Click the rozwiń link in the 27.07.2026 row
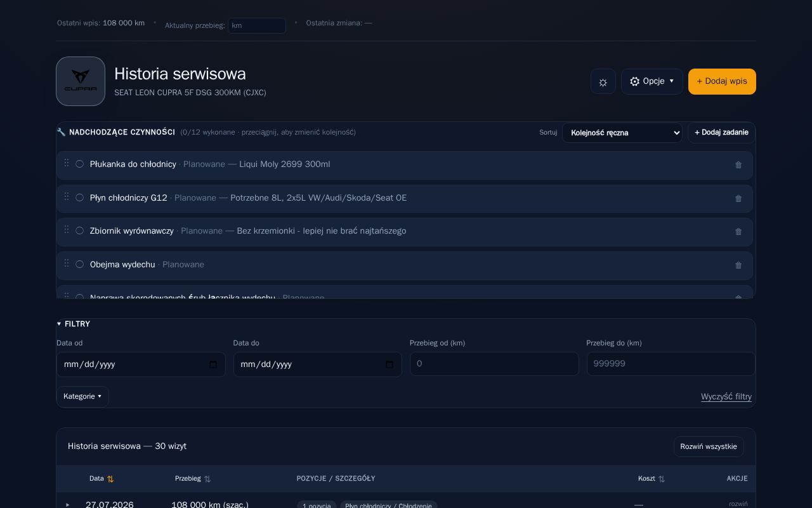The height and width of the screenshot is (508, 812). coord(738,504)
